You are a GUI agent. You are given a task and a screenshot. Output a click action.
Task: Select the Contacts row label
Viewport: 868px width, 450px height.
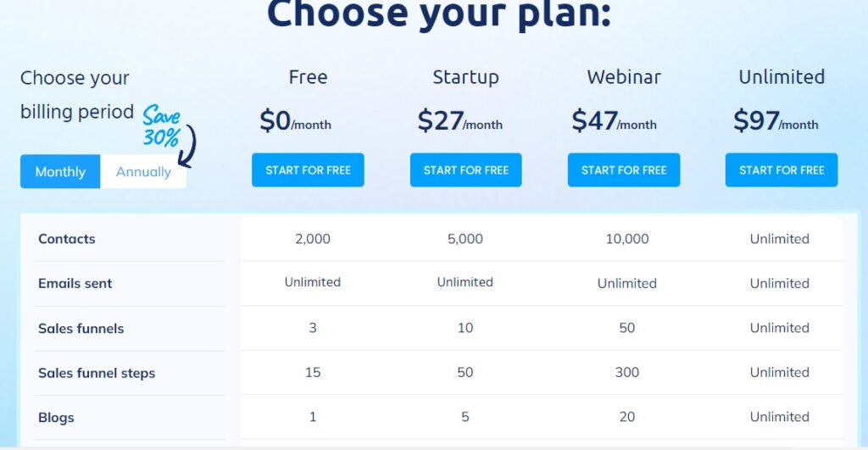coord(66,239)
